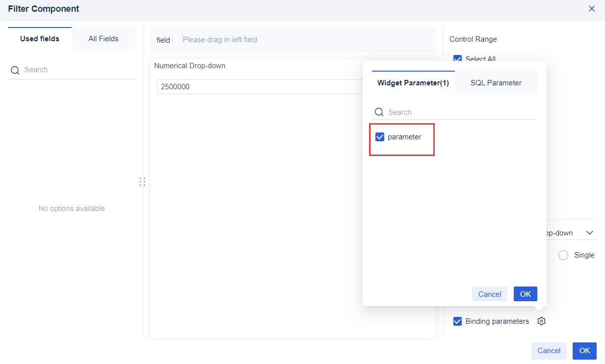This screenshot has height=364, width=605.
Task: Disable the Binding parameters checkbox
Action: (457, 321)
